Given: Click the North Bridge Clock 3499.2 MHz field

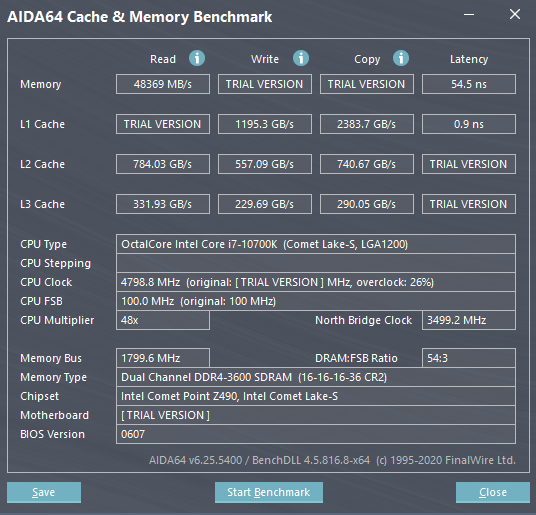Looking at the screenshot, I should coord(469,320).
